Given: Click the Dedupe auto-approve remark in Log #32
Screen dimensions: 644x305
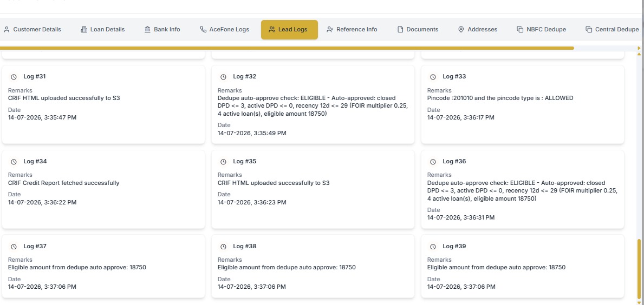Looking at the screenshot, I should [313, 106].
